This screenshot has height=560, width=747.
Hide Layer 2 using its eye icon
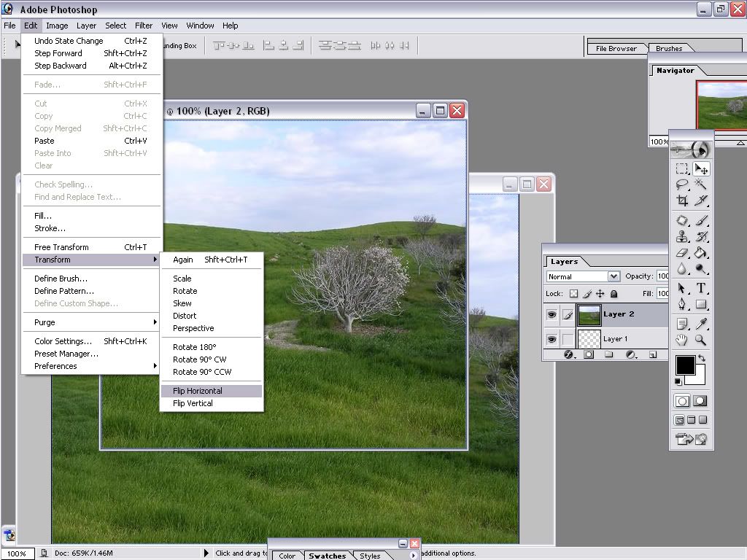tap(551, 315)
